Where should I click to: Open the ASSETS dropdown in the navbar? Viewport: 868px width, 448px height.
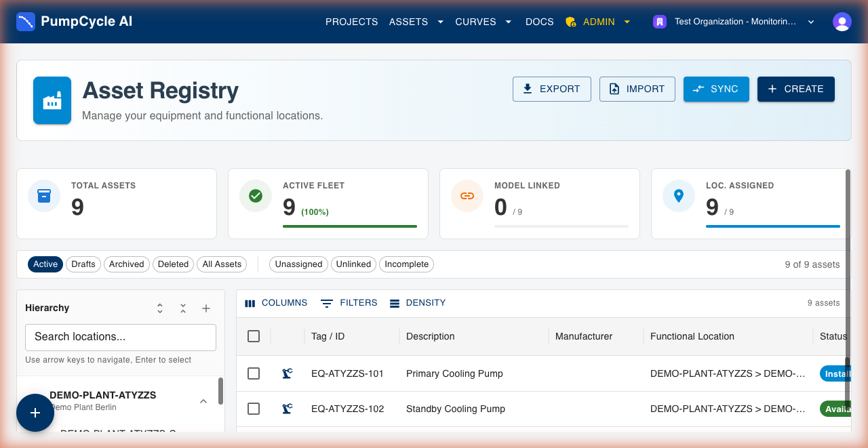[416, 21]
